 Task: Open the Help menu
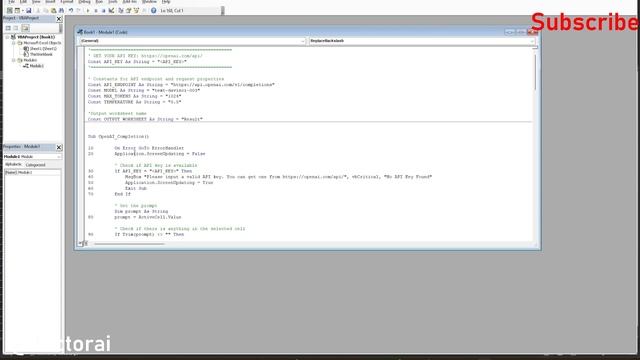pyautogui.click(x=166, y=2)
